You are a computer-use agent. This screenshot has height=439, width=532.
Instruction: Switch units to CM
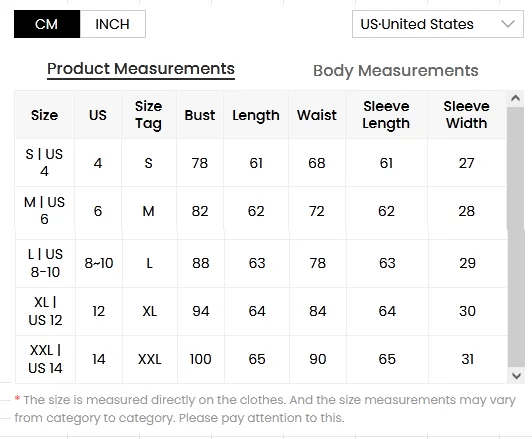(47, 24)
